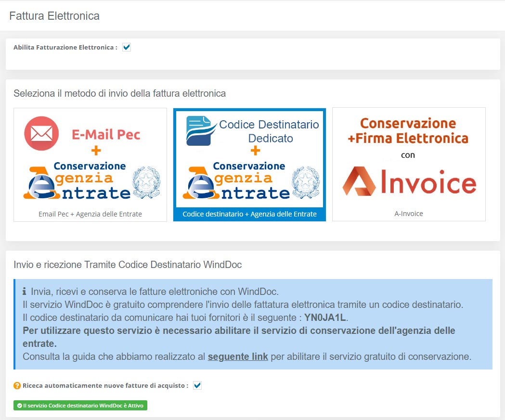
Task: Click the Republic emblem in the Codice Destinatario card
Action: click(x=306, y=183)
